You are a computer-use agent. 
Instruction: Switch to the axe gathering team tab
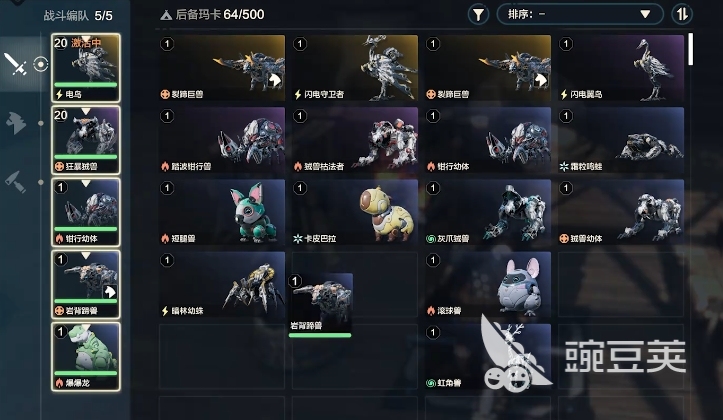pyautogui.click(x=16, y=123)
